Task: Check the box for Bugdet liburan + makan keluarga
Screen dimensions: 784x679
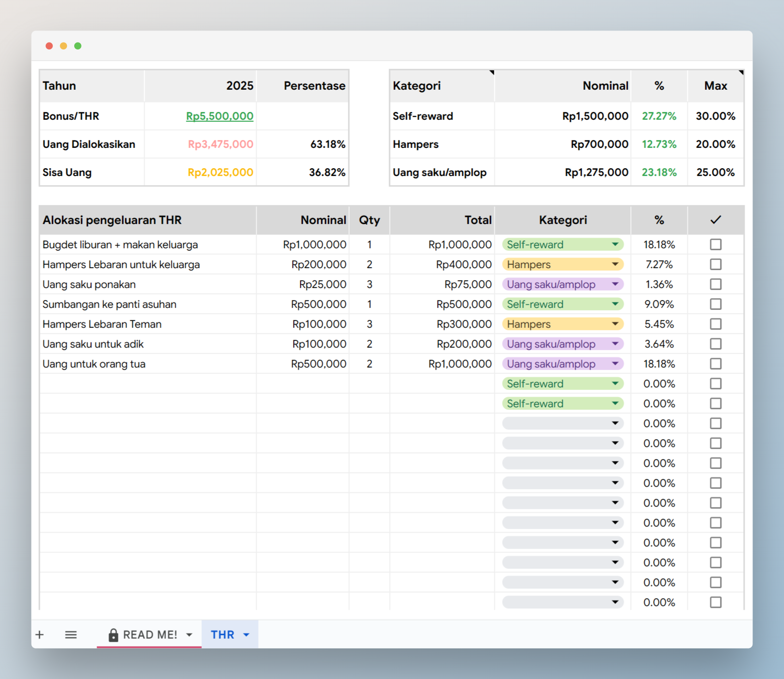Action: coord(716,244)
